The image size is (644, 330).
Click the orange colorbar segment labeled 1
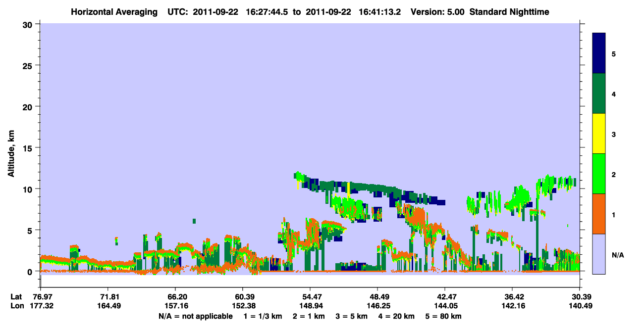(x=599, y=214)
